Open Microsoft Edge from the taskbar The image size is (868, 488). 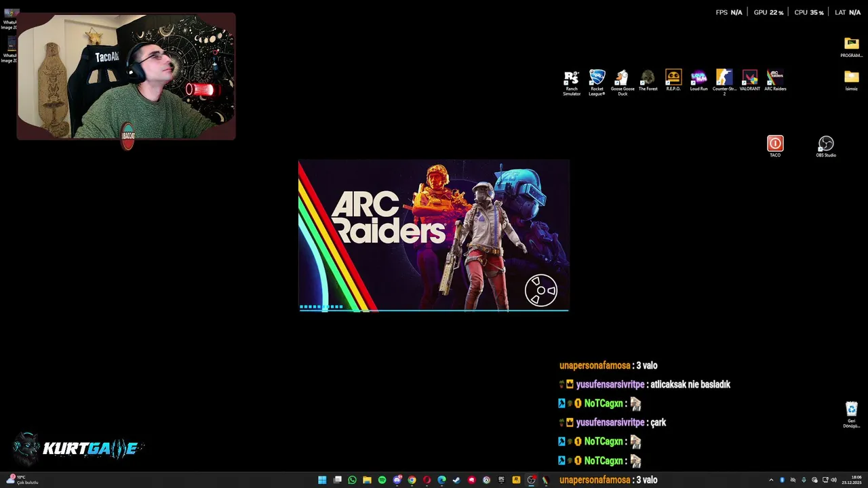[441, 480]
